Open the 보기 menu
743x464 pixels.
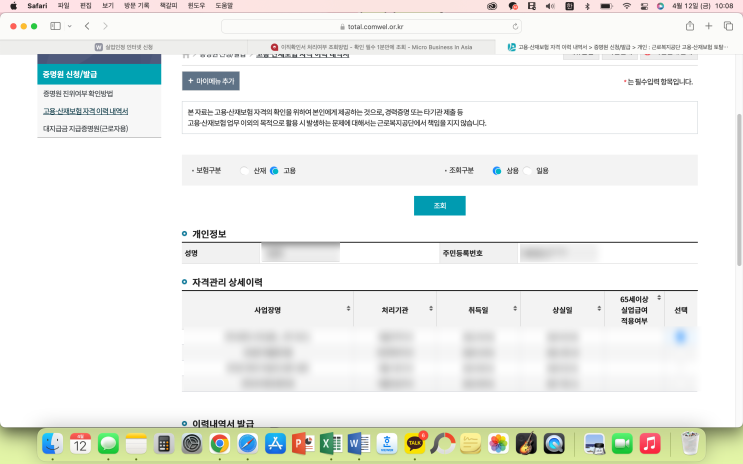(x=108, y=6)
